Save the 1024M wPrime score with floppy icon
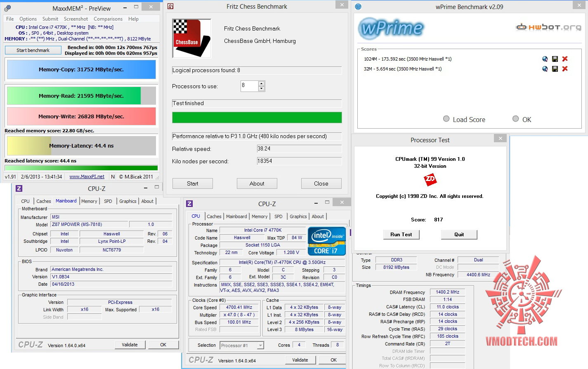This screenshot has width=588, height=369. pyautogui.click(x=555, y=59)
